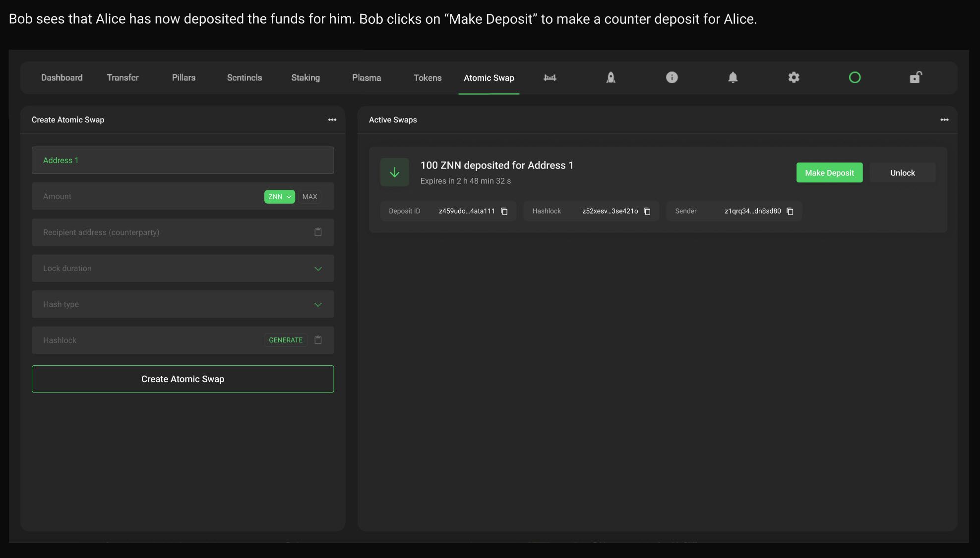Click the green sync status circle
This screenshot has height=558, width=980.
[855, 78]
